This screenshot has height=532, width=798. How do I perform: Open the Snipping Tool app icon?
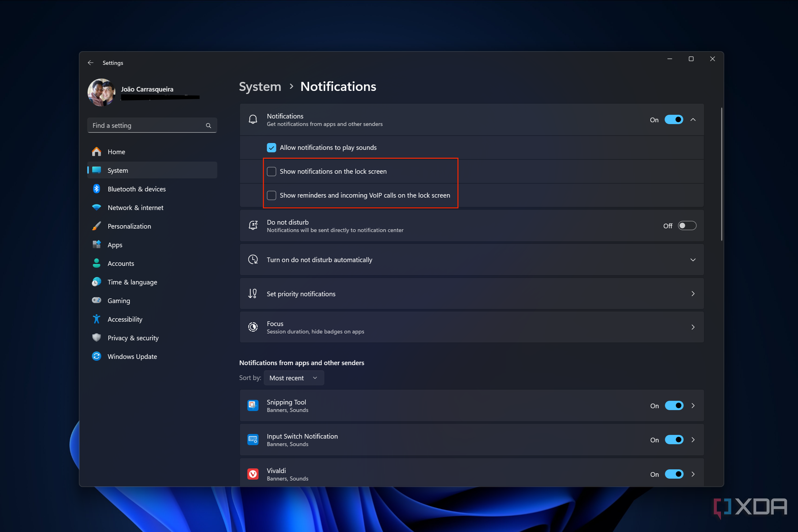253,405
